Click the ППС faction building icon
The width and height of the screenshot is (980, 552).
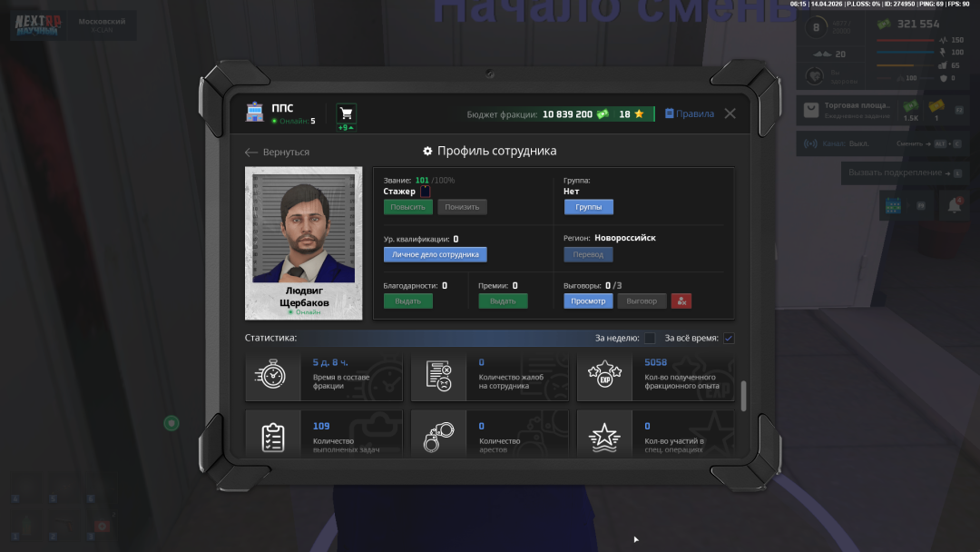(255, 113)
